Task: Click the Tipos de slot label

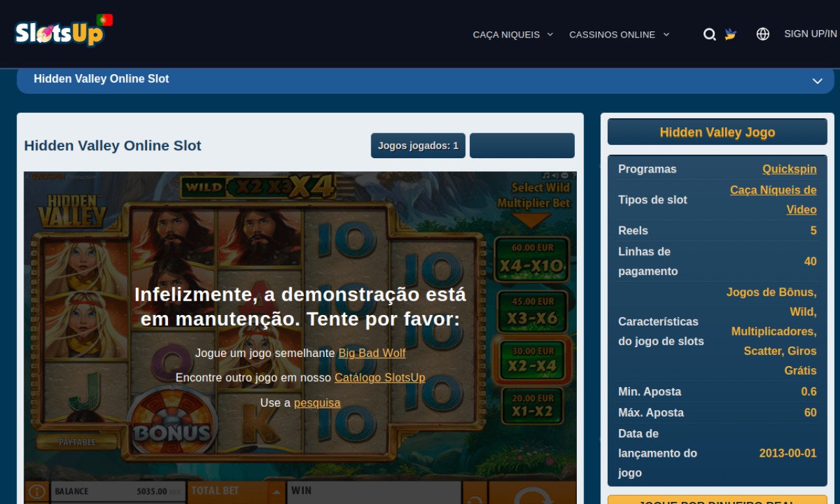Action: pos(652,200)
